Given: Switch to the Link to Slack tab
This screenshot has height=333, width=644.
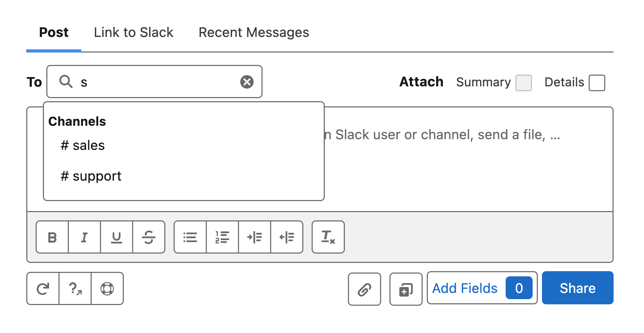Looking at the screenshot, I should tap(134, 32).
